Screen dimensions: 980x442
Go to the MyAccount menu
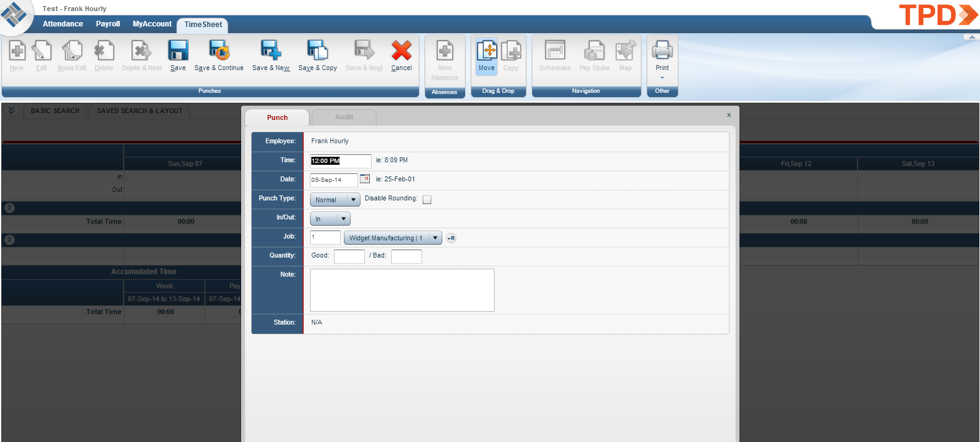pyautogui.click(x=152, y=24)
